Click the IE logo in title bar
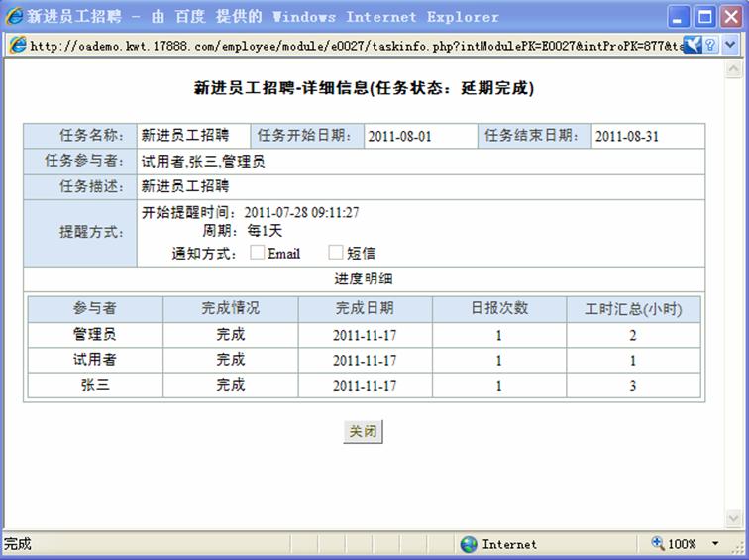Viewport: 749px width, 560px height. point(14,16)
